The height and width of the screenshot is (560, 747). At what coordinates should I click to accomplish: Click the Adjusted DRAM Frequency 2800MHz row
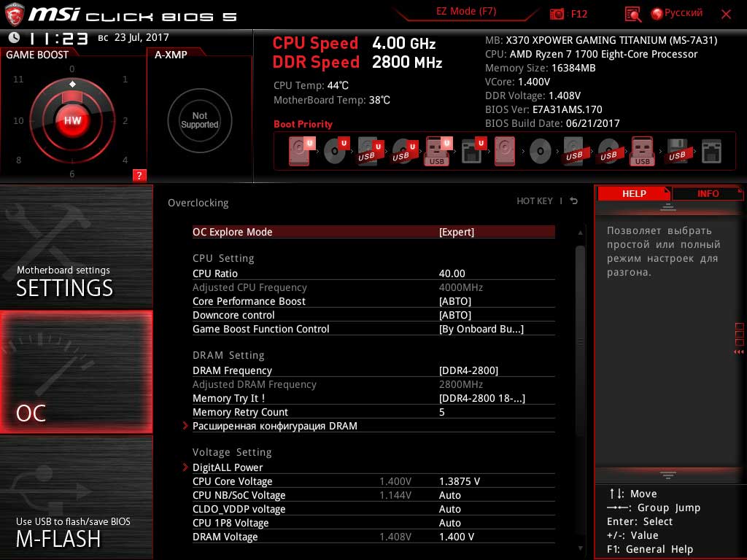373,384
